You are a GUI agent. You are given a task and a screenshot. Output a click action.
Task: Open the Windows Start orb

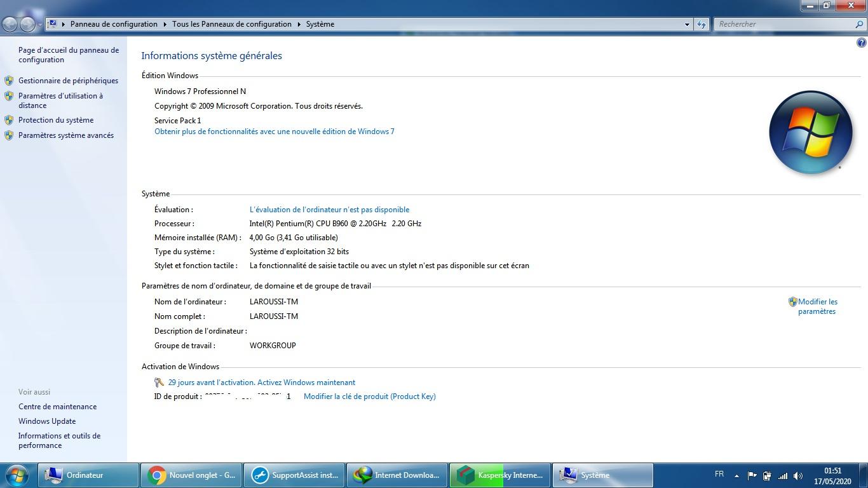(x=17, y=475)
